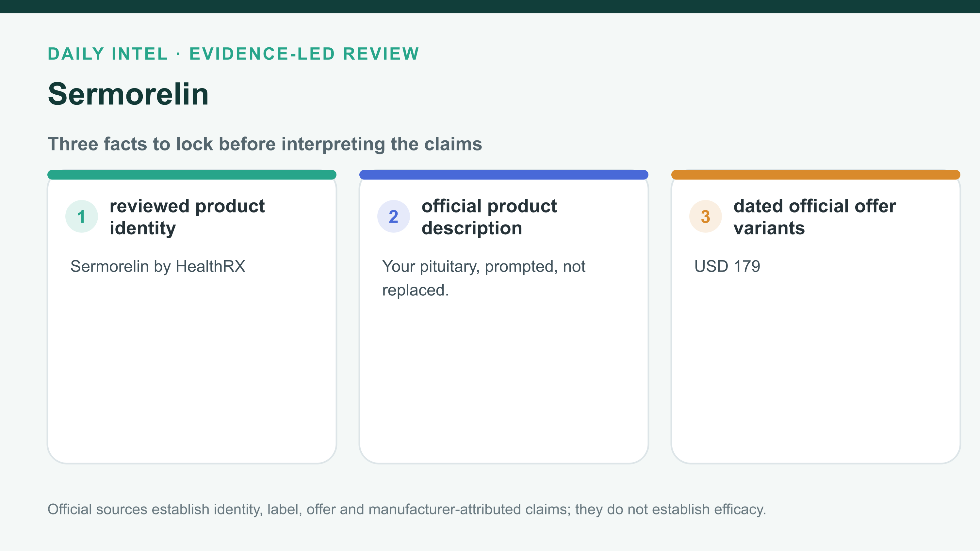Click the USD 179 price text
This screenshot has height=551, width=980.
tap(727, 266)
